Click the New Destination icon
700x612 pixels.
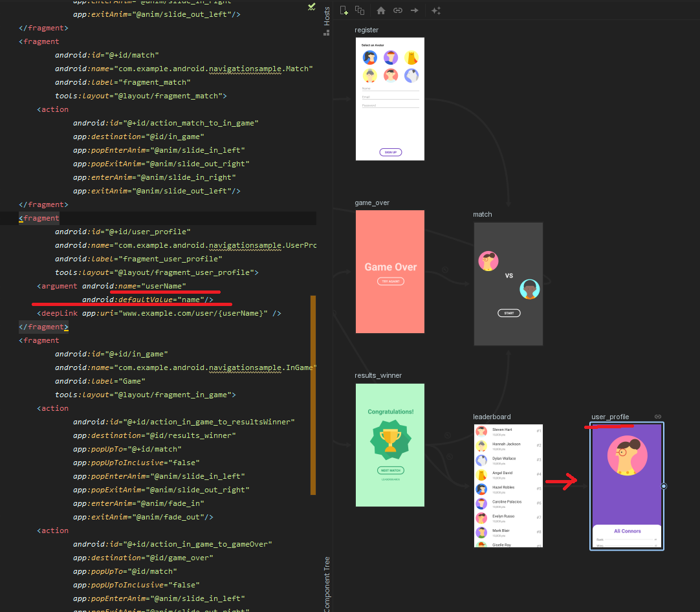344,10
